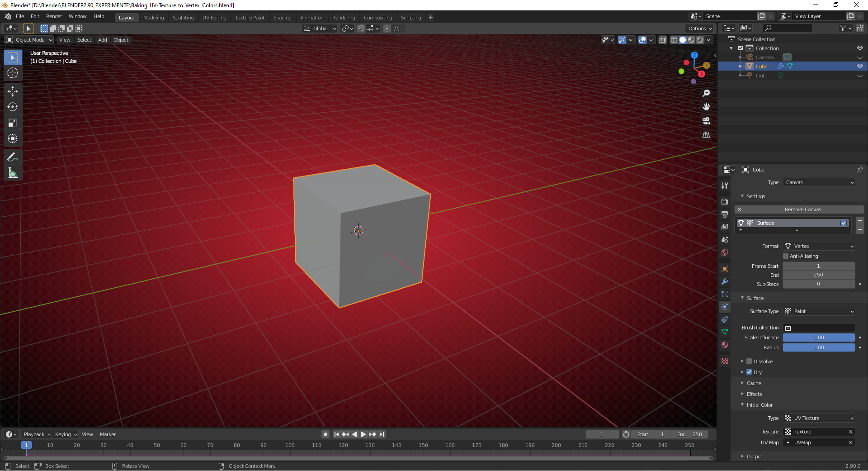Toggle the Surface active checkbox

click(844, 223)
